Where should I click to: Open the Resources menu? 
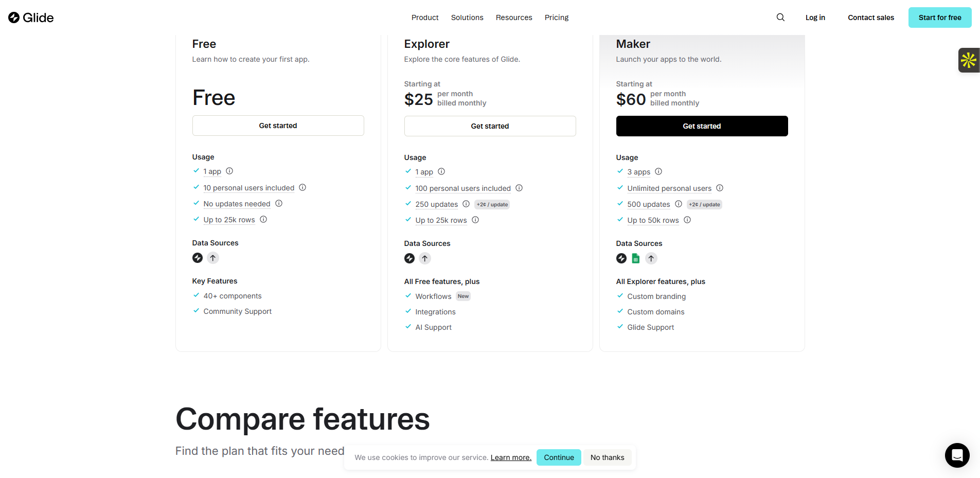coord(514,17)
